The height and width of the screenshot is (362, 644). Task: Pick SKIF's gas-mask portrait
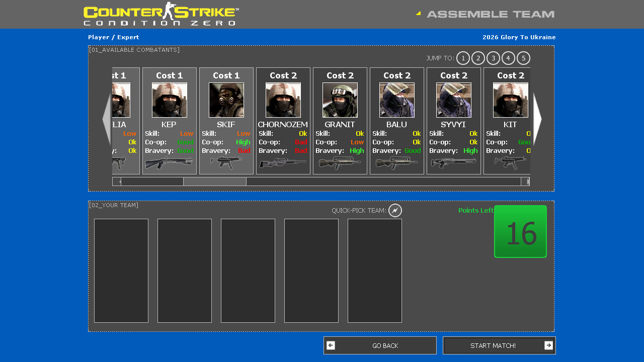226,100
